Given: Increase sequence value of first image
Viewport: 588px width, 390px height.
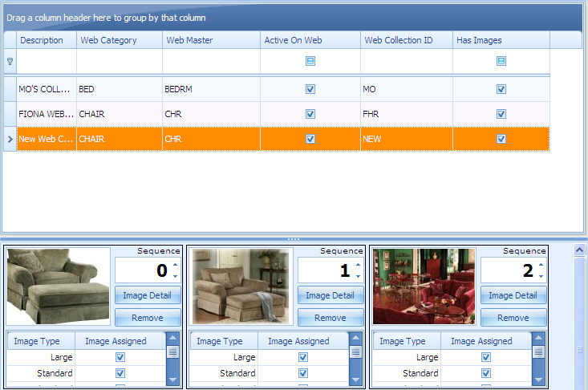Looking at the screenshot, I should coord(175,265).
